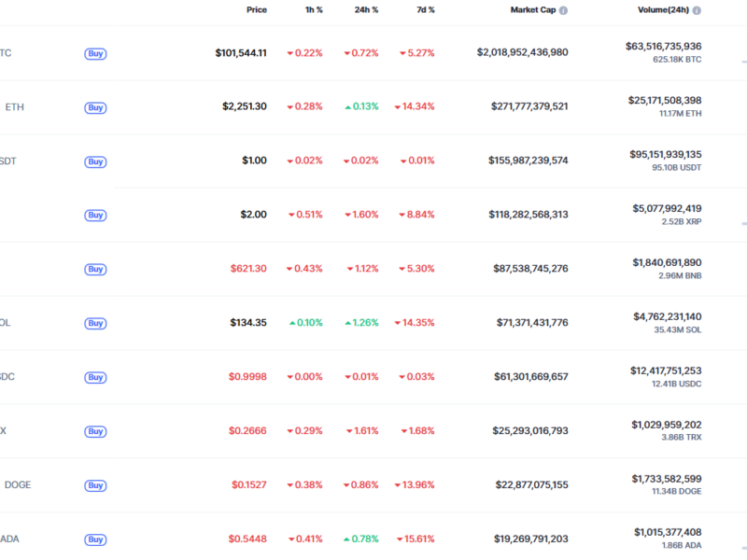Select volume $5,077,992,419
Viewport: 747px width, 560px height.
[x=667, y=208]
